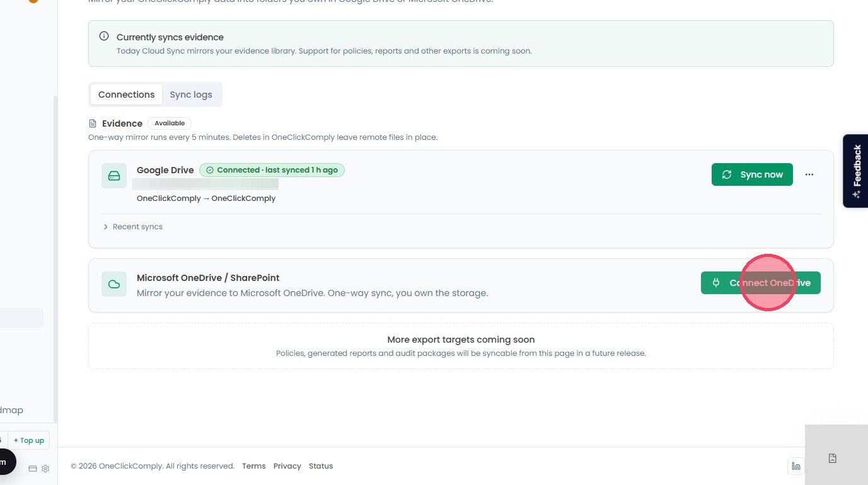868x485 pixels.
Task: Click the copyright 2026 OneClickComply footer text
Action: tap(153, 466)
